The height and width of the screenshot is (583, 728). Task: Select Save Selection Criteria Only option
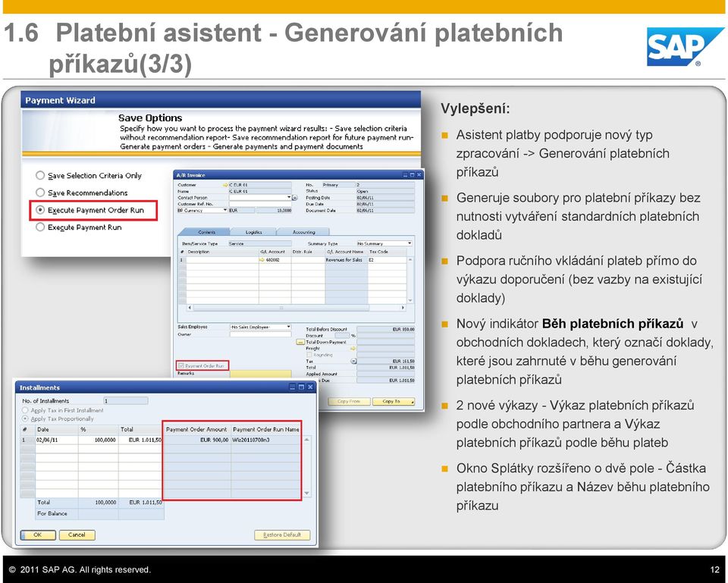[40, 175]
